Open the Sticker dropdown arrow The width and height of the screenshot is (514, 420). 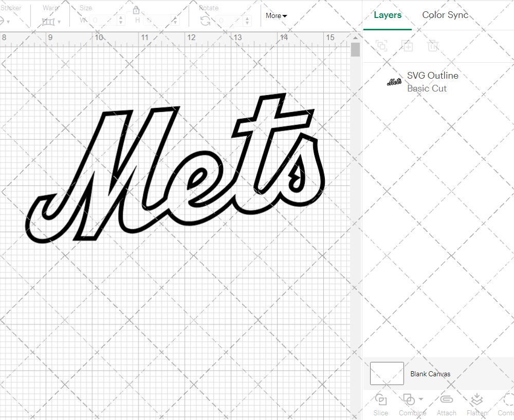pyautogui.click(x=8, y=22)
